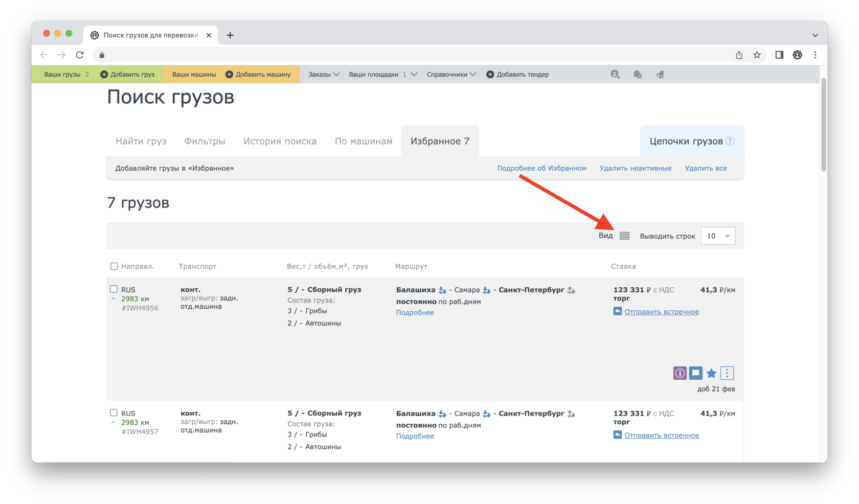Switch to the История поиска tab
Screen dimensions: 859x504
point(280,141)
